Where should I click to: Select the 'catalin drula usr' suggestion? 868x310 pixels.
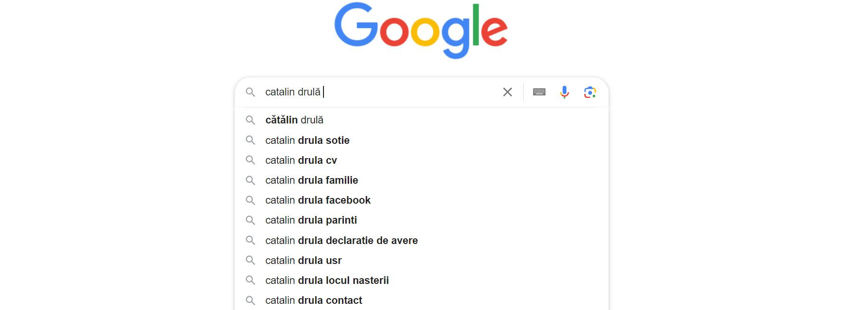303,260
